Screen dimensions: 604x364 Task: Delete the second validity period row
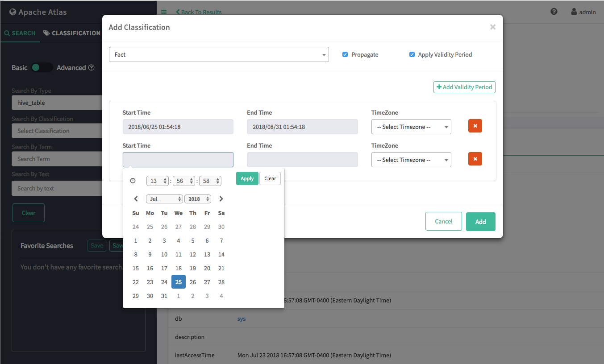click(475, 159)
